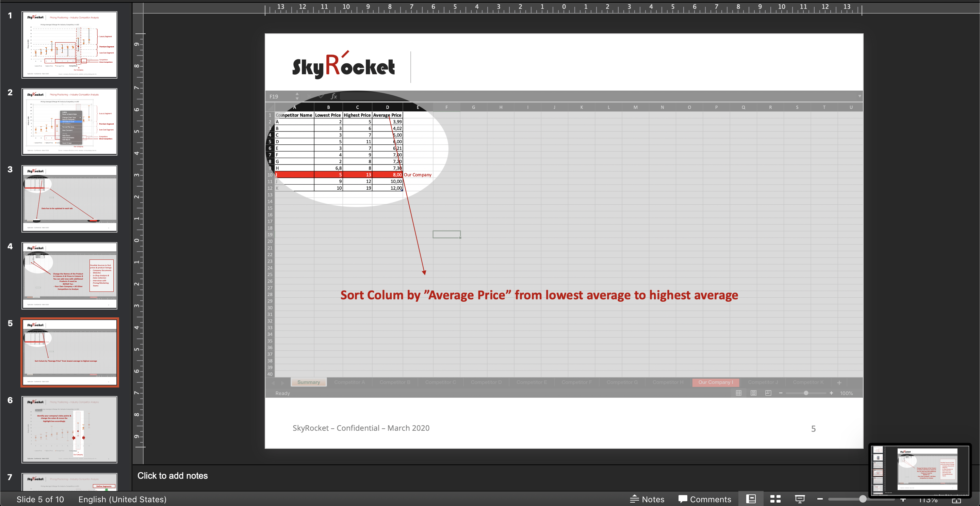Click the Summary sheet tab in Excel image

(x=309, y=382)
